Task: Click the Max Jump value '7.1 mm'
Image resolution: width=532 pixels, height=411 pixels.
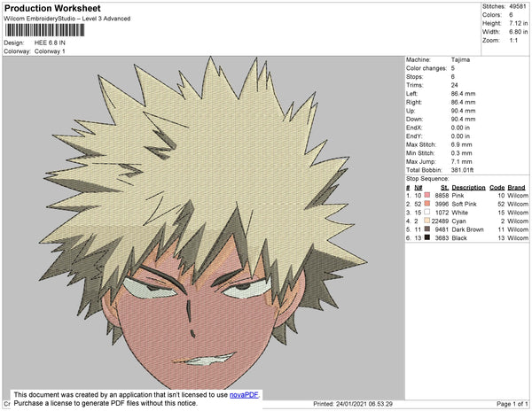Action: (x=461, y=161)
